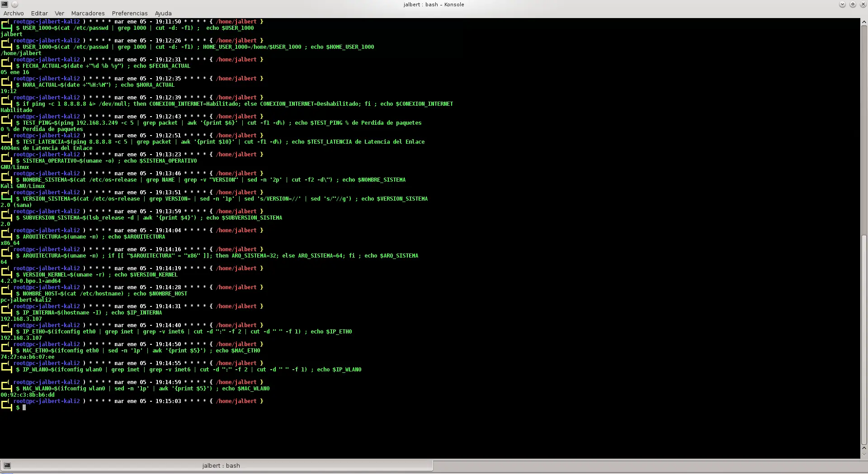Click the command 'FECHA_ACTUAL=$(date ...)'
The image size is (868, 474).
(73, 66)
